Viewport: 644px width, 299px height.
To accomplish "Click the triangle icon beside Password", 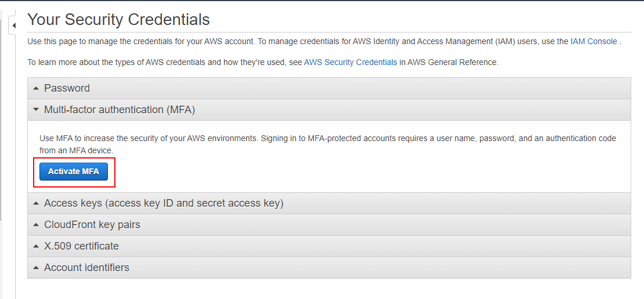I will coord(36,88).
